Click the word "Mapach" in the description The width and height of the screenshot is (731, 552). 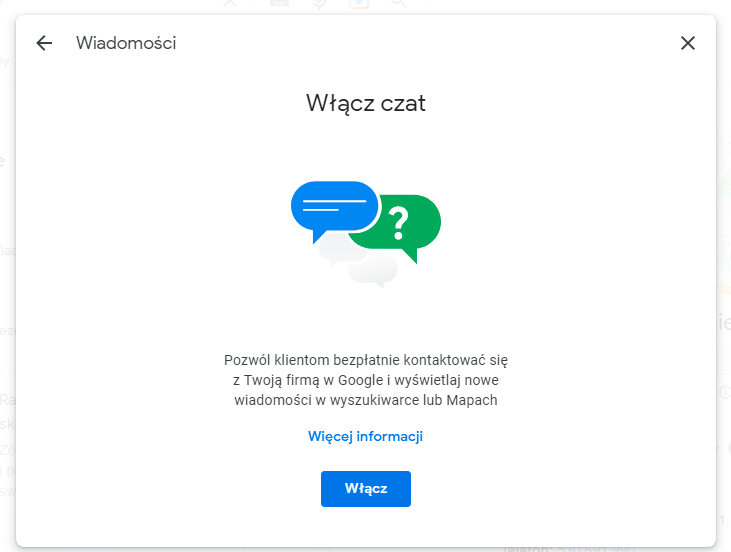pos(472,401)
